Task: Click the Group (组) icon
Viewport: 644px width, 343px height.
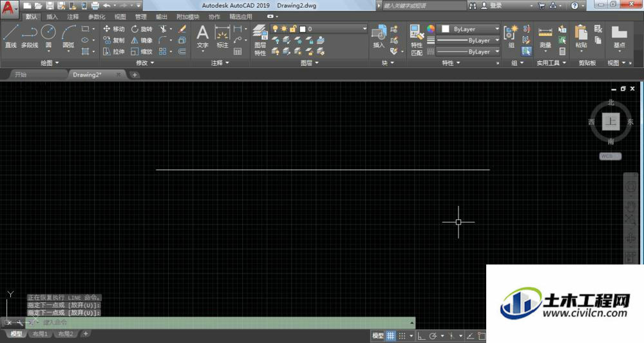Action: (511, 36)
